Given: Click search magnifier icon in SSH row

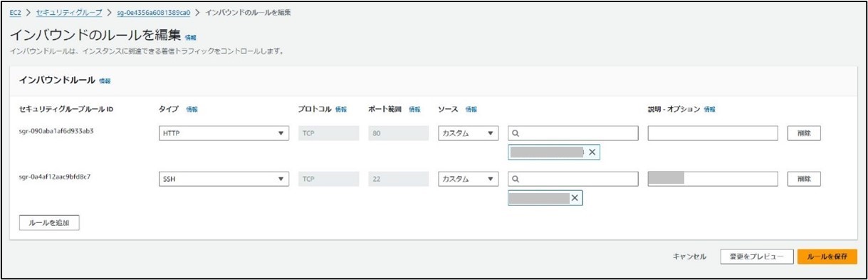Looking at the screenshot, I should point(516,179).
